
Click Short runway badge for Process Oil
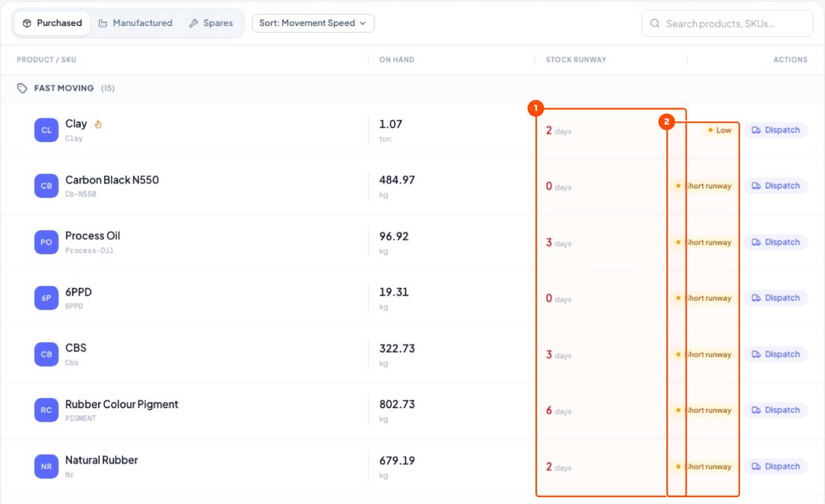pos(704,242)
